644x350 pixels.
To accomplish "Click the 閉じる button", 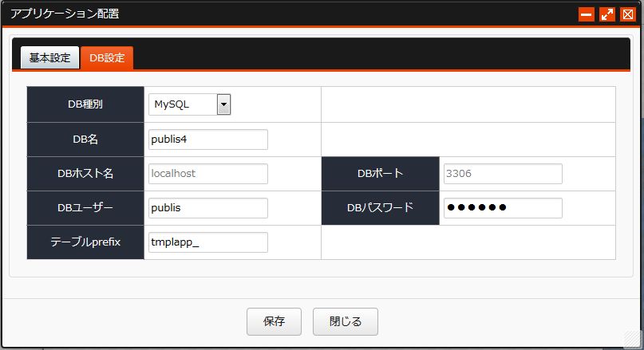I will [x=346, y=321].
